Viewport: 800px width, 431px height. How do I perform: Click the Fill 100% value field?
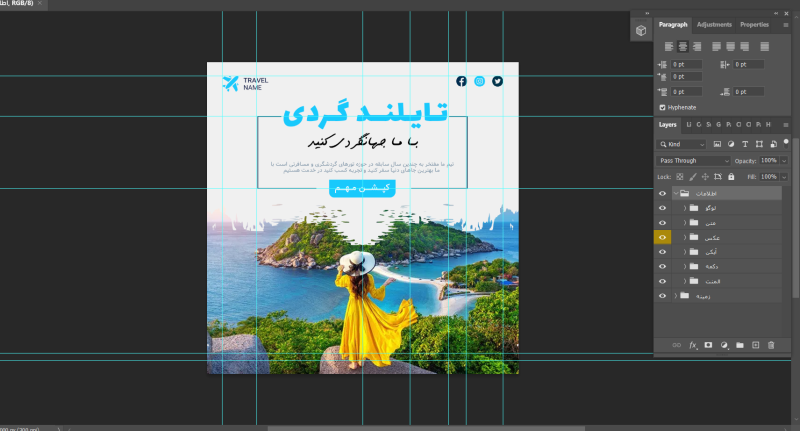(x=769, y=177)
